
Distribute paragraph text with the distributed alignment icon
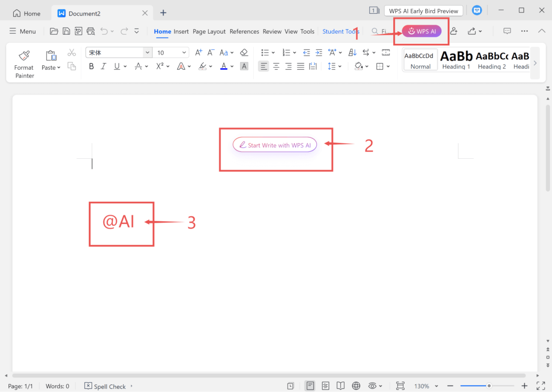pyautogui.click(x=313, y=66)
